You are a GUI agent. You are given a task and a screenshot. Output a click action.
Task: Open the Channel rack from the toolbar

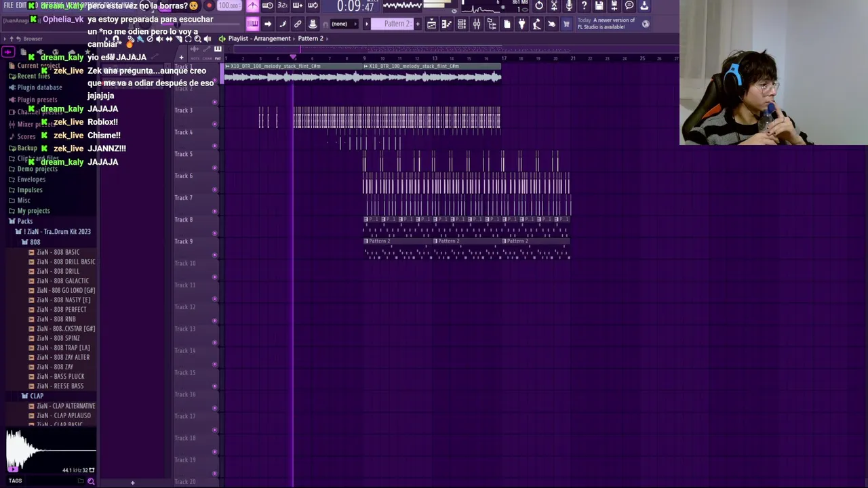[462, 24]
